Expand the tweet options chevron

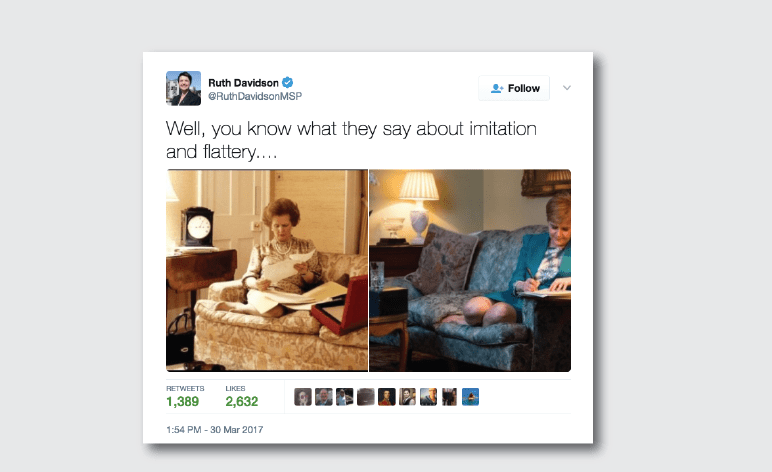[567, 88]
